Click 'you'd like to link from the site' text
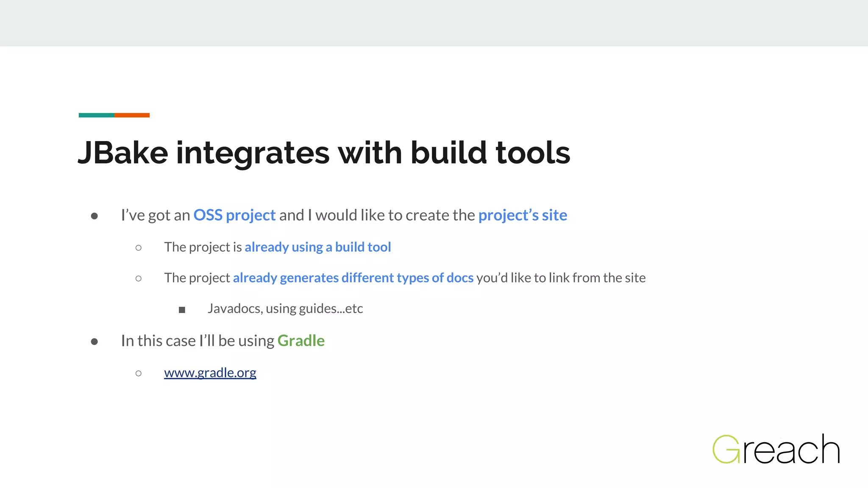The width and height of the screenshot is (868, 488). (561, 278)
